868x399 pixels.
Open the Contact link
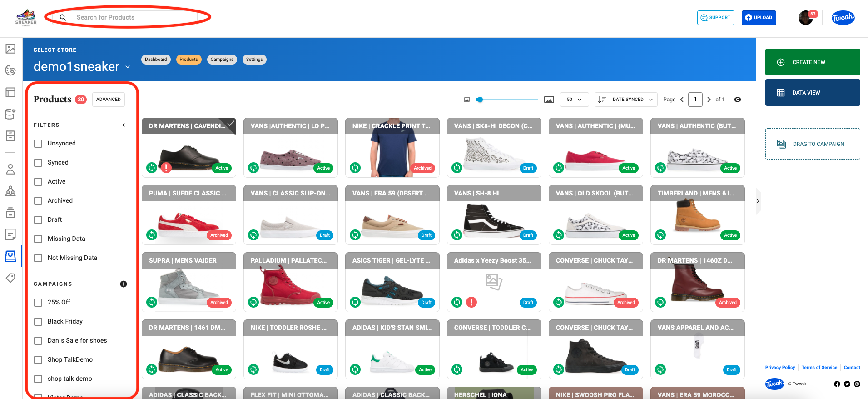852,368
